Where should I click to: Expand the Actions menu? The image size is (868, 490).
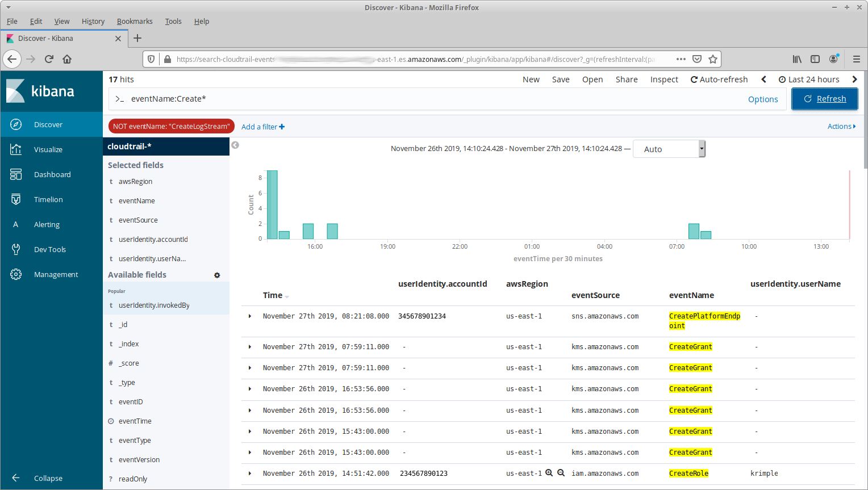(841, 126)
